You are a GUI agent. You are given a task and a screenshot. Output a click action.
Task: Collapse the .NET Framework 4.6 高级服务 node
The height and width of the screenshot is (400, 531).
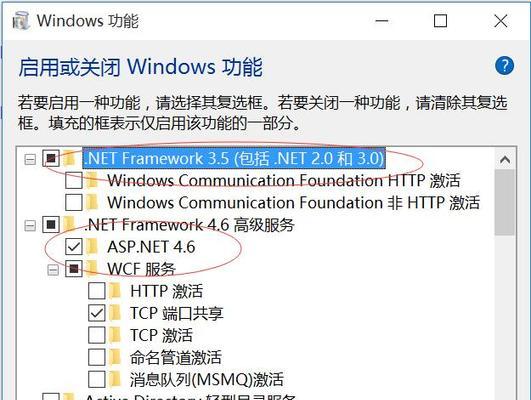tap(30, 226)
